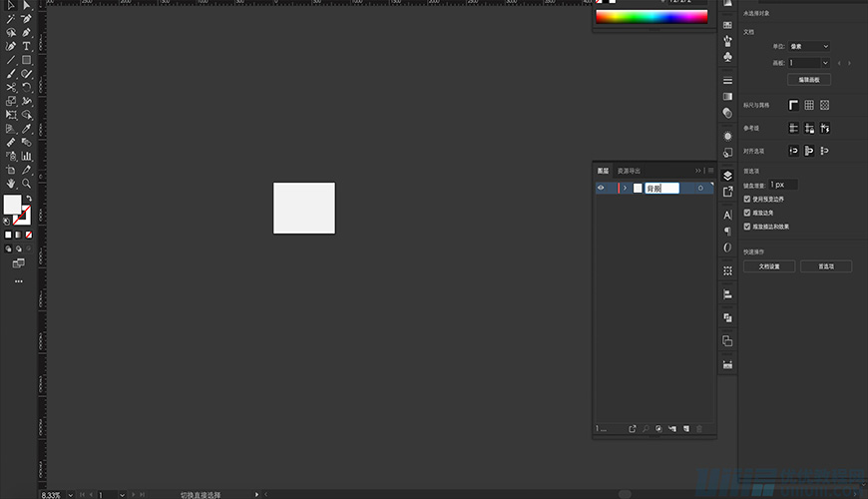This screenshot has width=868, height=499.
Task: Click the 文档设置 button
Action: click(776, 266)
